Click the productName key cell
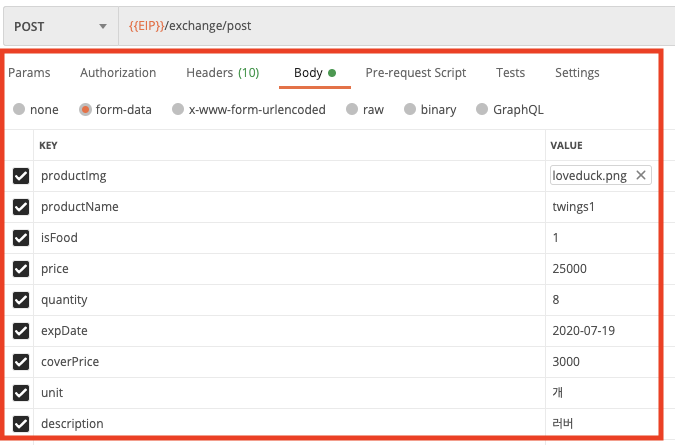The height and width of the screenshot is (445, 675). coord(289,207)
